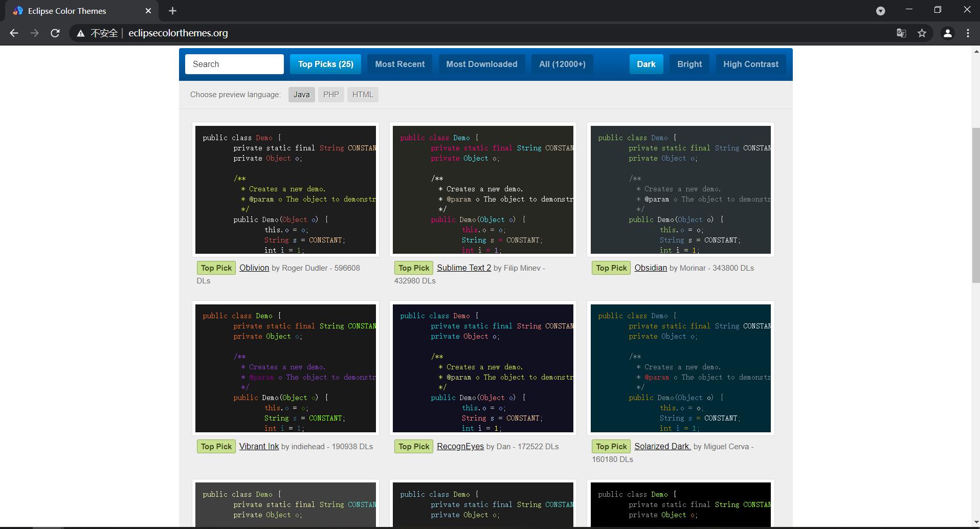Click the gray-background theme thumbnail in the bottom row
This screenshot has width=980, height=529.
285,504
